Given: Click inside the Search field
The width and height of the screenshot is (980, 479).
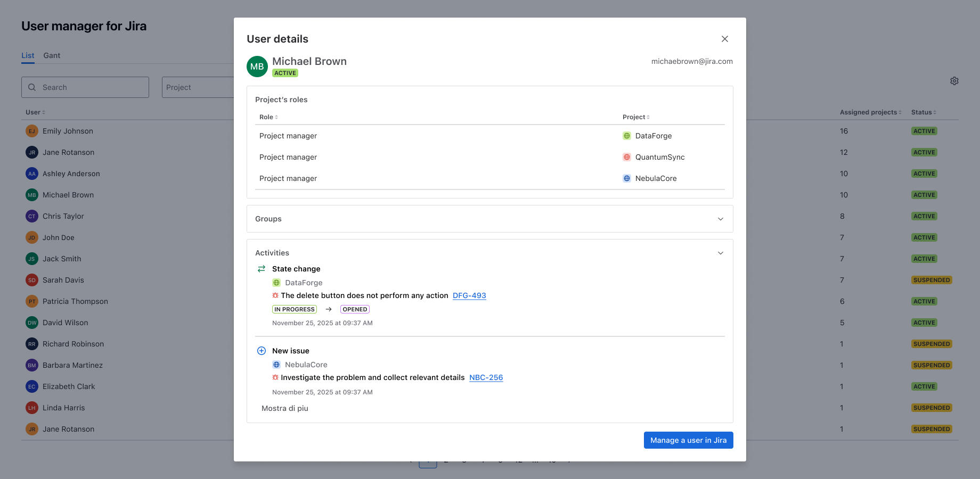Looking at the screenshot, I should (x=85, y=87).
